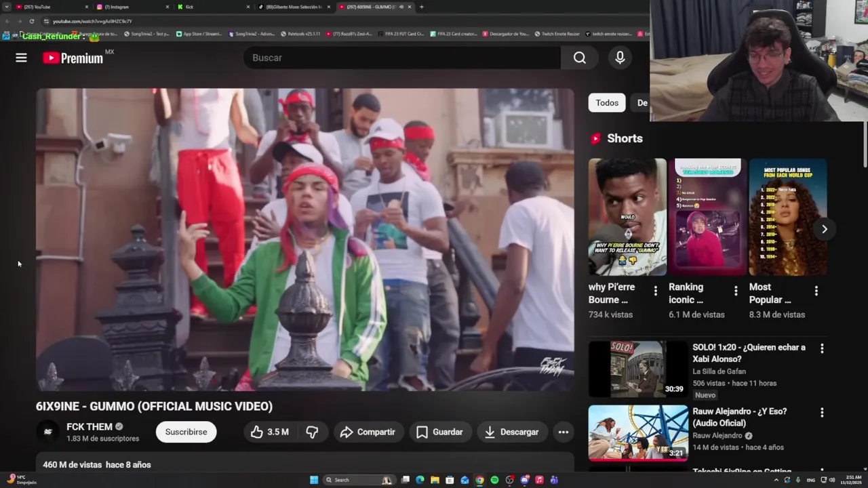Play the 'Most Popular' World Cup short
The width and height of the screenshot is (868, 488).
788,217
